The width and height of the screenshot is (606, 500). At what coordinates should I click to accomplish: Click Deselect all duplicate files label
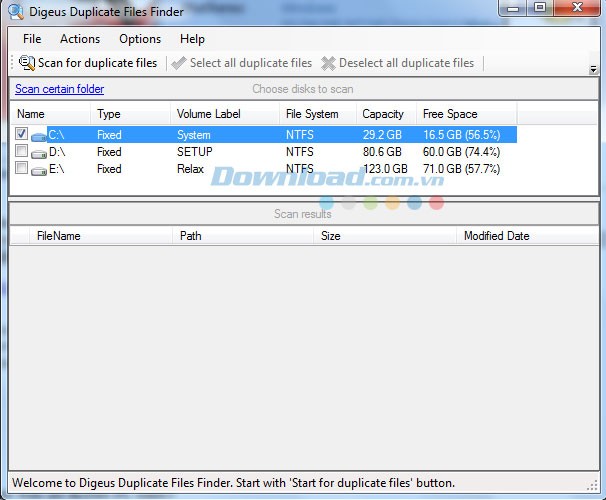406,63
